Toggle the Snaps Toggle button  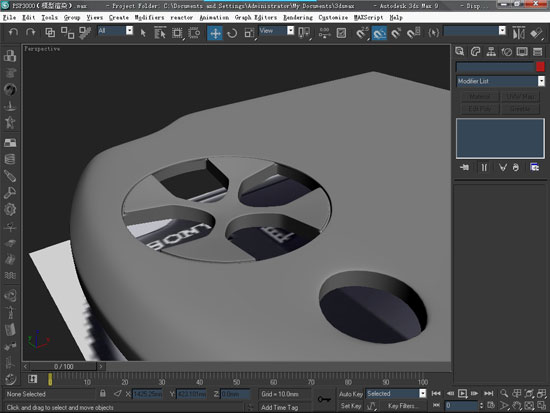click(361, 33)
